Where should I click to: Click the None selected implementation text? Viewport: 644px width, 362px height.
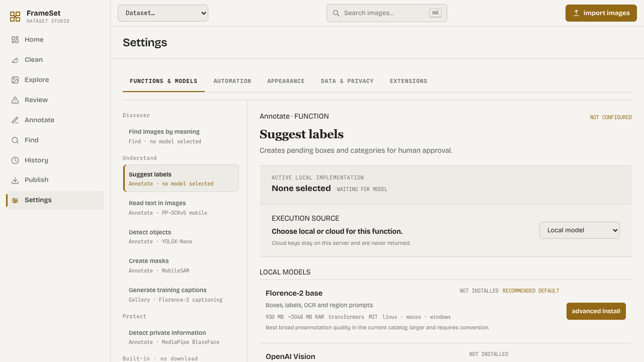[x=301, y=189]
